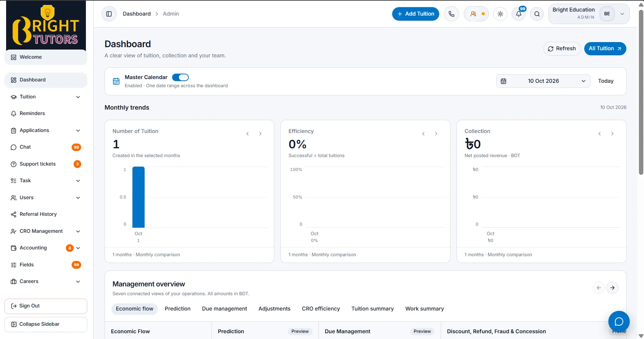Select the Economic flow tab
Screen dimensions: 644x339
(134, 309)
